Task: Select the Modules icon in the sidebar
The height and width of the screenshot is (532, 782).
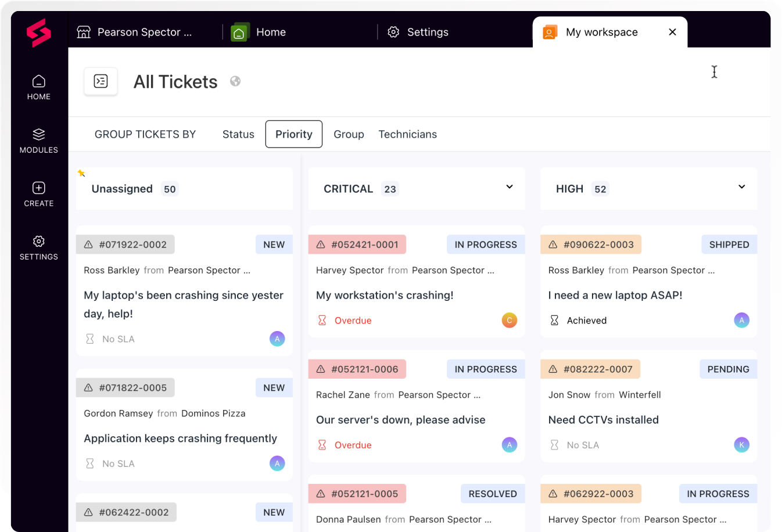Action: [38, 135]
